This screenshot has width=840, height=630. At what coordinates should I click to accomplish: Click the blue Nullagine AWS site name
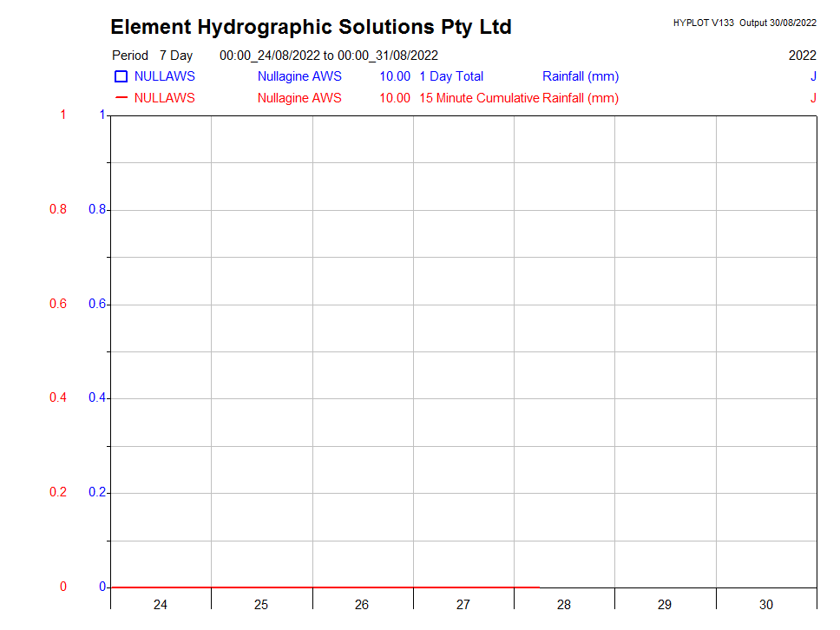click(299, 76)
